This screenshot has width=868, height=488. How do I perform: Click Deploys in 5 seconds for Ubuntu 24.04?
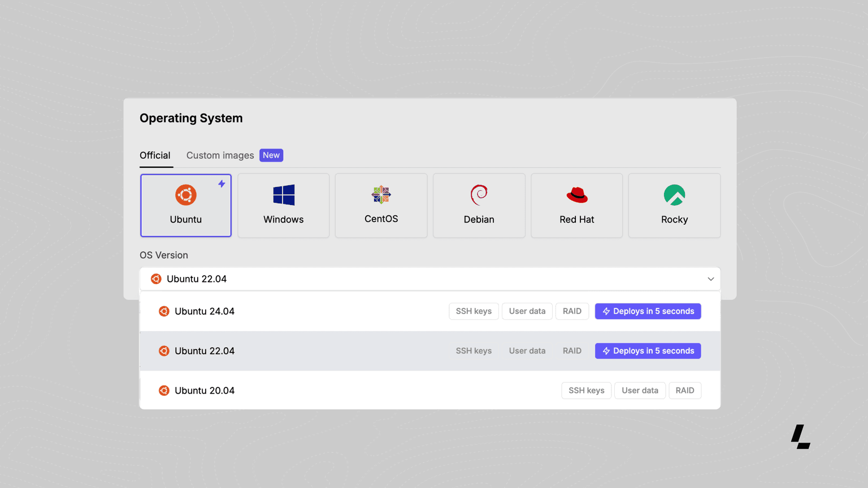pos(648,311)
